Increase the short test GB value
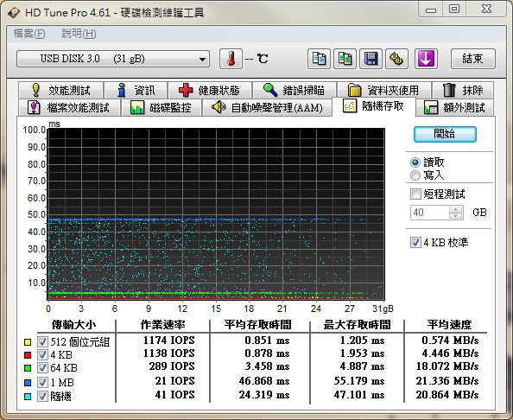The image size is (513, 420). (x=456, y=209)
